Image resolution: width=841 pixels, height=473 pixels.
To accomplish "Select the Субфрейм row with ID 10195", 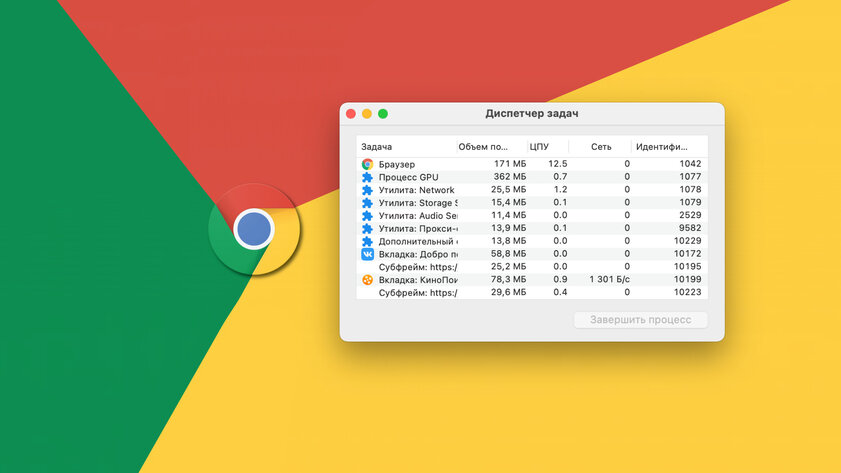I will [x=532, y=267].
